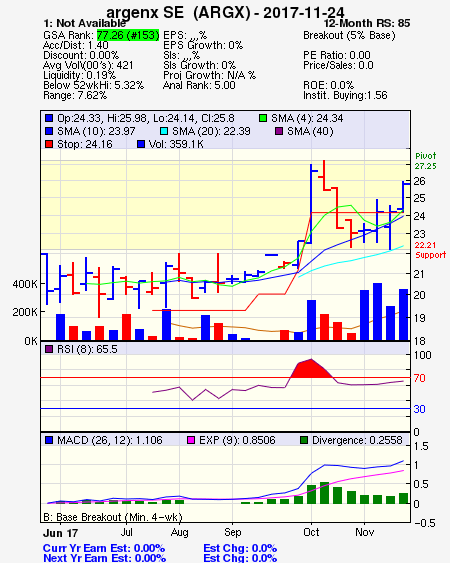Screen dimensions: 450x563
Task: Click the Instit. Buying:1.56 text
Action: [345, 96]
